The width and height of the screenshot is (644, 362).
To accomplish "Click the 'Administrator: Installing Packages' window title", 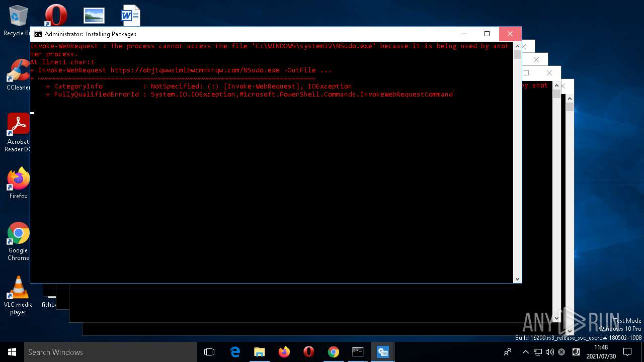I will (91, 34).
